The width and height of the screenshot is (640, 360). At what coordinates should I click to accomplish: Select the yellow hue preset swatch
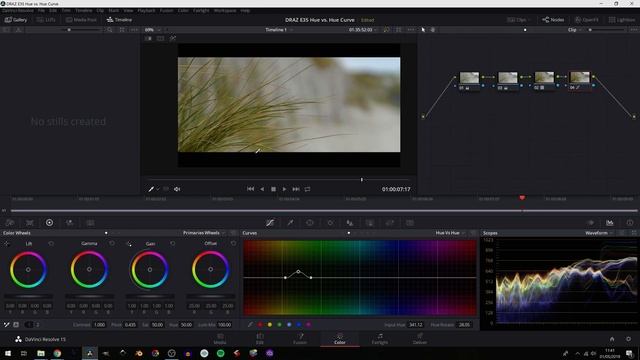click(270, 324)
